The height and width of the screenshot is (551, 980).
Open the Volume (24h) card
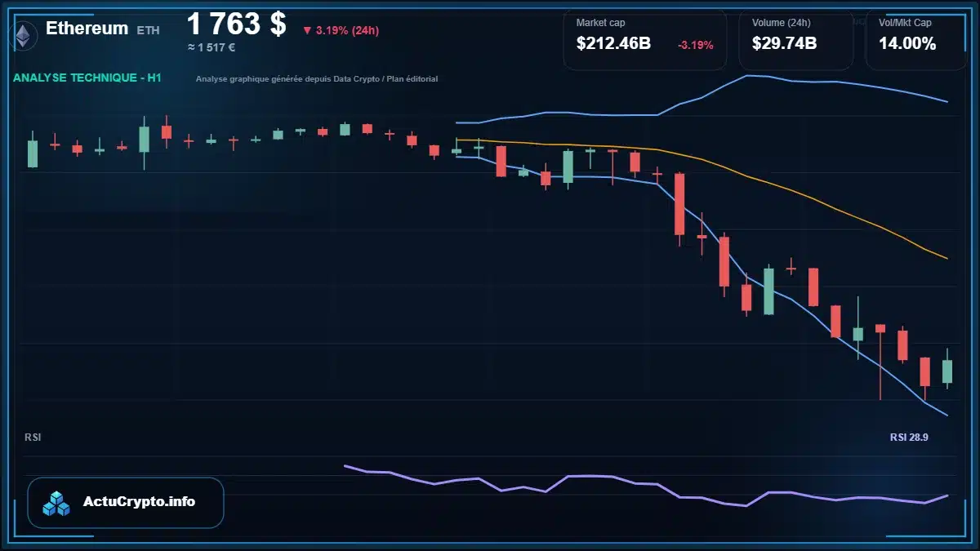click(795, 39)
